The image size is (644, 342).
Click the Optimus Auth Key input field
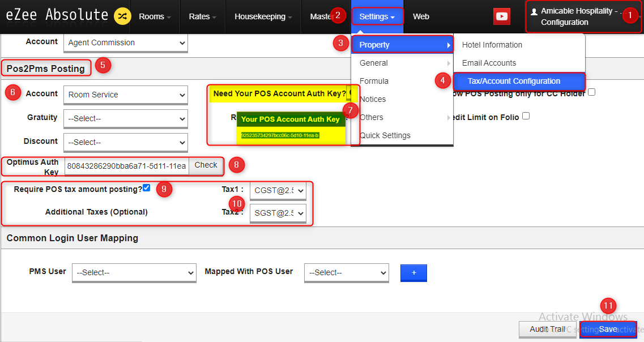(x=127, y=166)
